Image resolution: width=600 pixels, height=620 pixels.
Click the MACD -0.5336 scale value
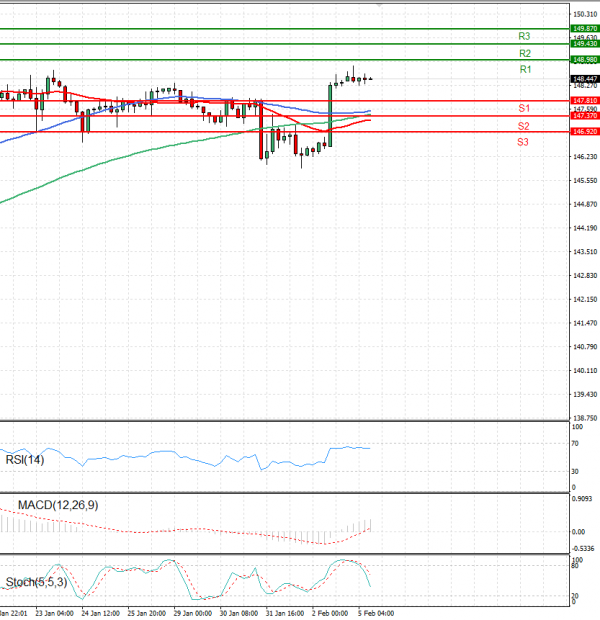[x=583, y=549]
